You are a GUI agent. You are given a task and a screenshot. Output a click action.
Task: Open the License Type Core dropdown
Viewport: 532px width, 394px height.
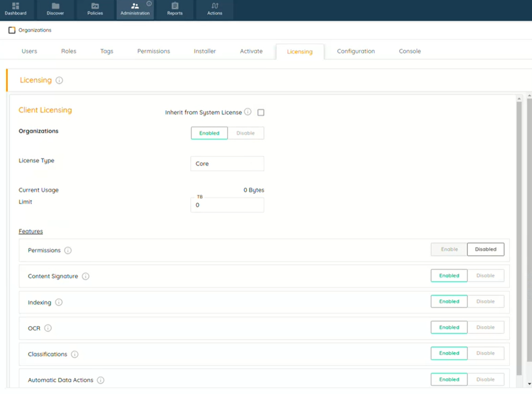[227, 164]
